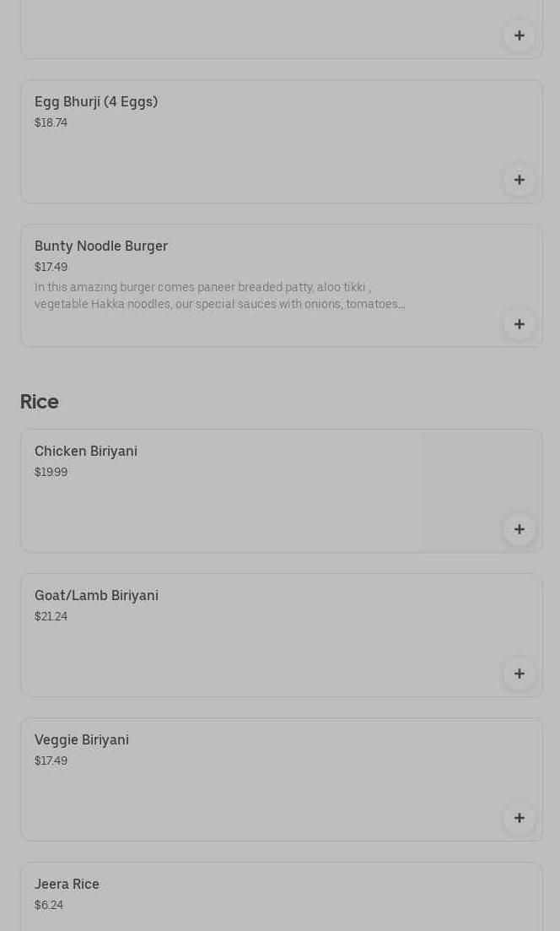Add Egg Bhurji (4 Eggs) with plus button
The height and width of the screenshot is (931, 560).
click(x=519, y=180)
